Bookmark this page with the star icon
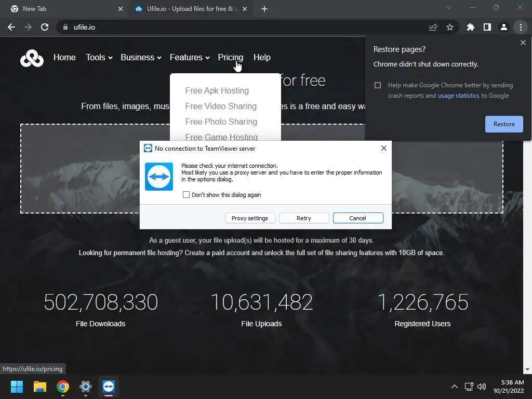 [x=450, y=27]
